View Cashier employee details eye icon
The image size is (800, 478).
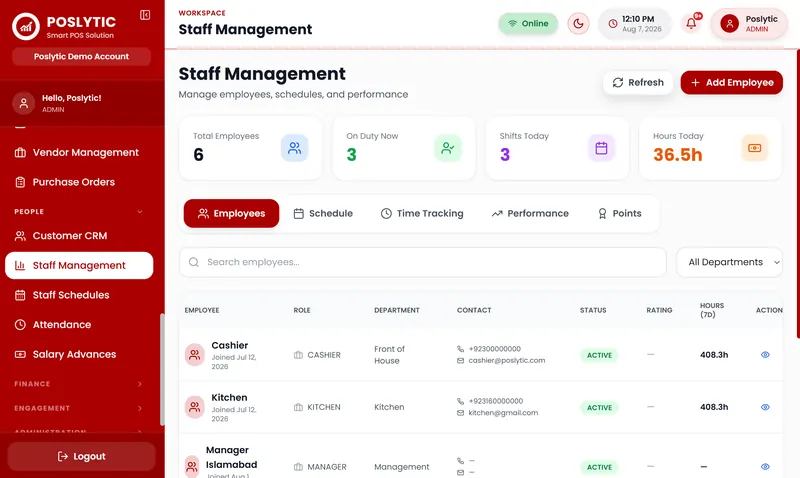pos(765,355)
